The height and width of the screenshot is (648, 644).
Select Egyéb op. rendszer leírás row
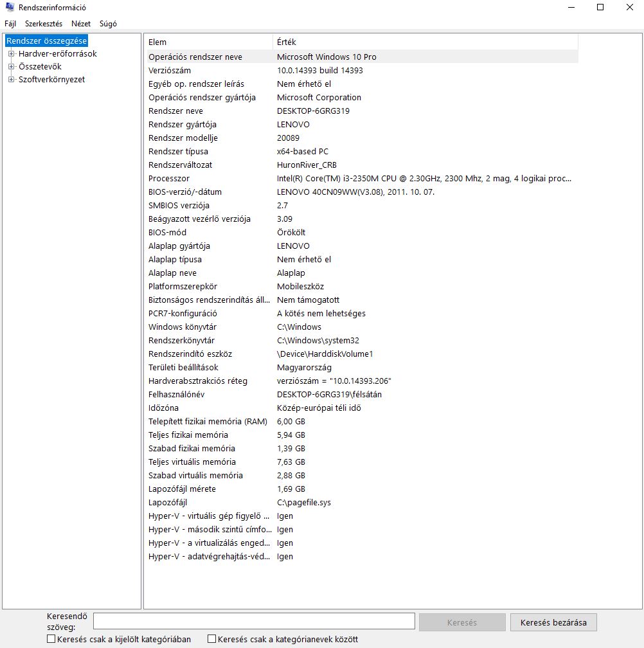[362, 84]
